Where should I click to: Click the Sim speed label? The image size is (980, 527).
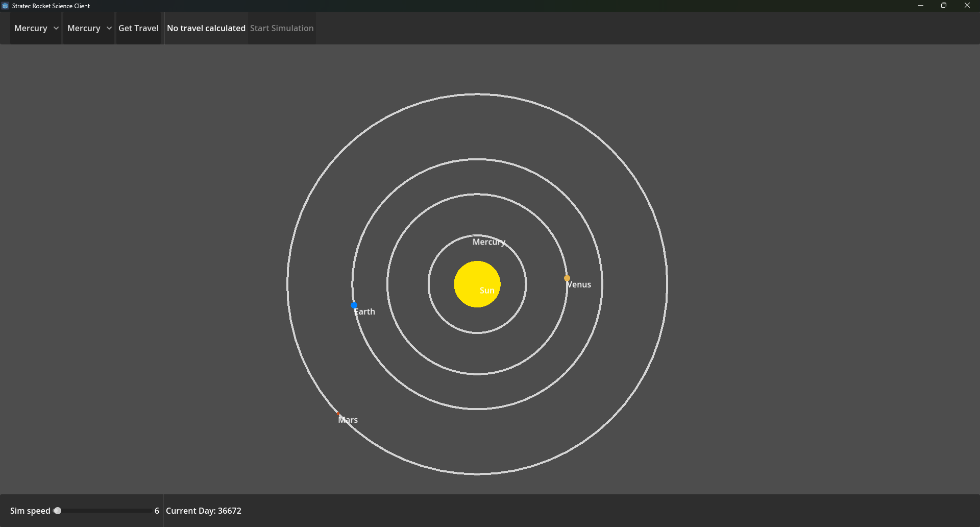coord(30,511)
